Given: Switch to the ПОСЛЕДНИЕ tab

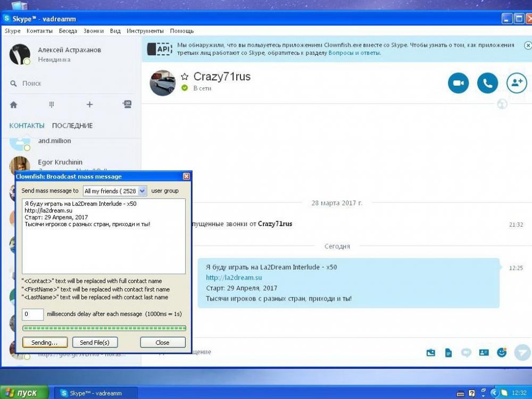Looking at the screenshot, I should point(72,126).
